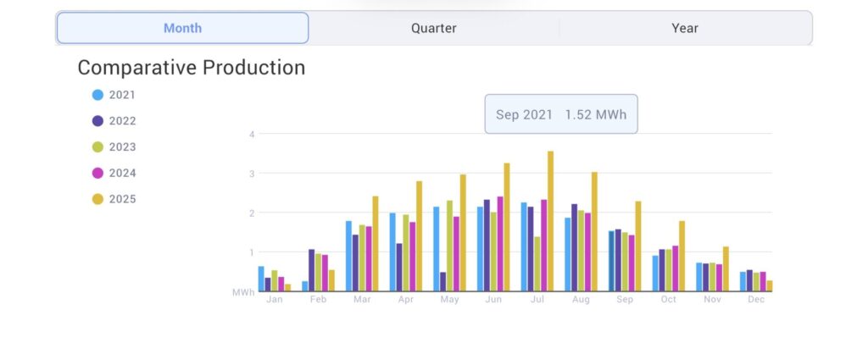Click the blue 2021 bar in Jan

[x=261, y=279]
